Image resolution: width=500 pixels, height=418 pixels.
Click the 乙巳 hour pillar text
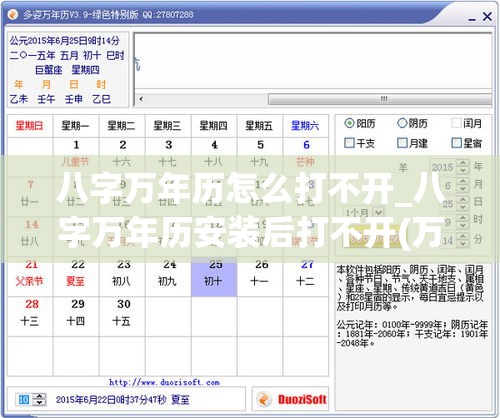101,99
